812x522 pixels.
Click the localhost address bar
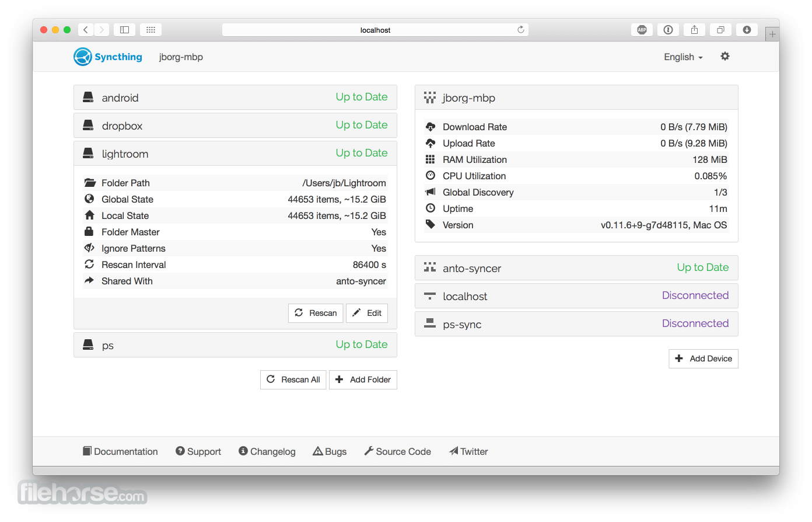[375, 30]
